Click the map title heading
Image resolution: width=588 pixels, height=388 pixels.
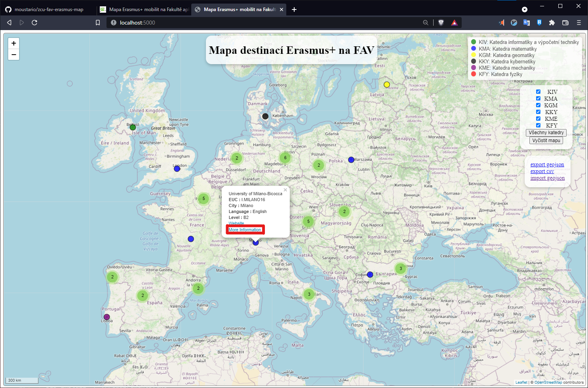[291, 50]
